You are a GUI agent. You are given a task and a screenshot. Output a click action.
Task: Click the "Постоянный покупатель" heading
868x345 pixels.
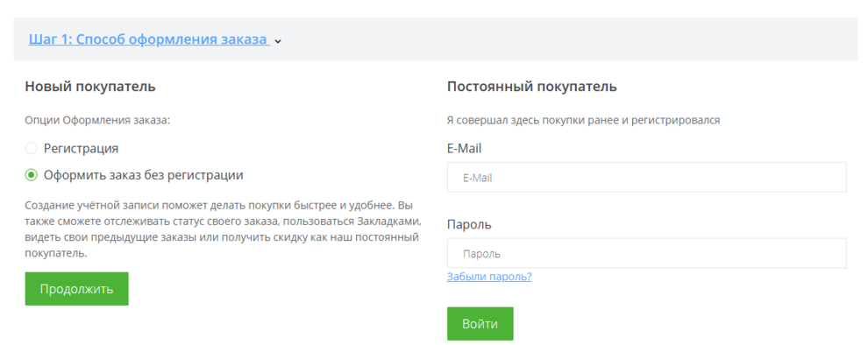click(532, 87)
